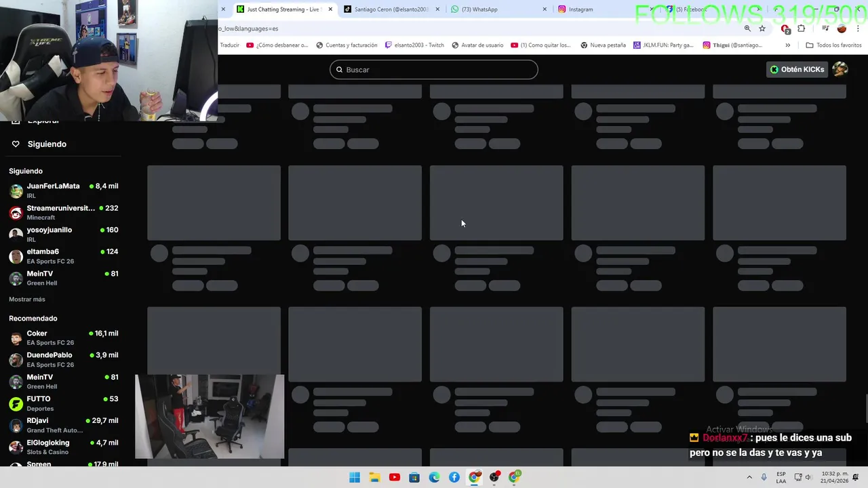Image resolution: width=868 pixels, height=488 pixels.
Task: Open elsanto2003 - Twitch bookmark
Action: click(x=414, y=45)
